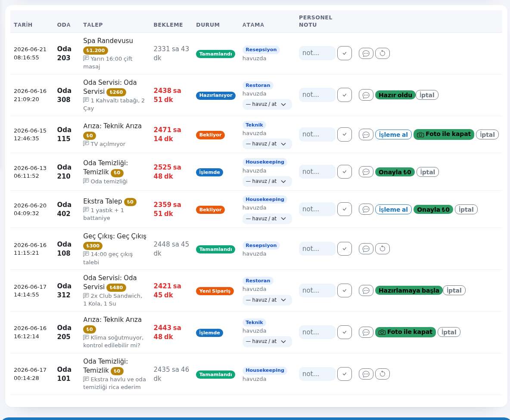The image size is (510, 420).
Task: Open assignment dropdown for Oda 210
Action: 267,181
